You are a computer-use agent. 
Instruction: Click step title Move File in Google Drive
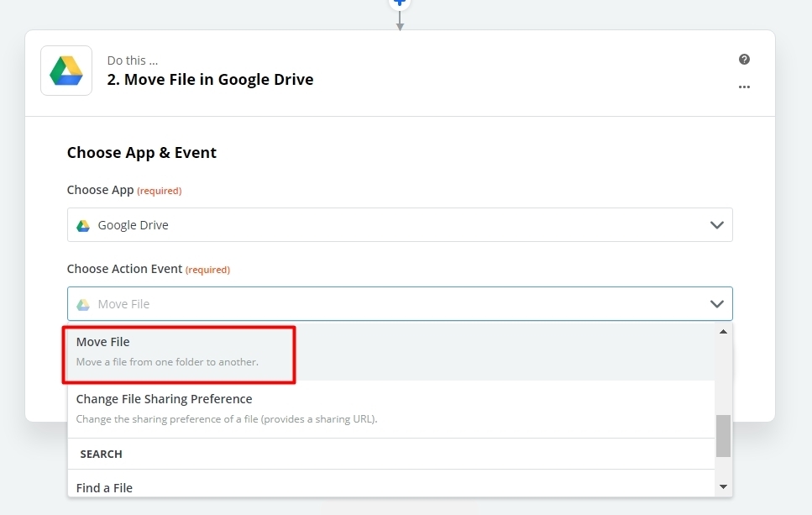pyautogui.click(x=210, y=79)
